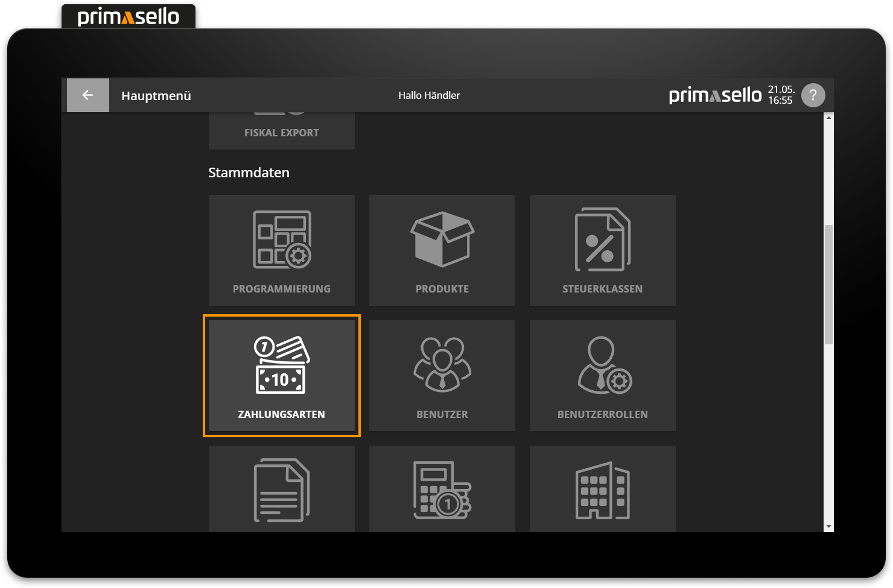Click the Hauptmenü title text

(156, 96)
